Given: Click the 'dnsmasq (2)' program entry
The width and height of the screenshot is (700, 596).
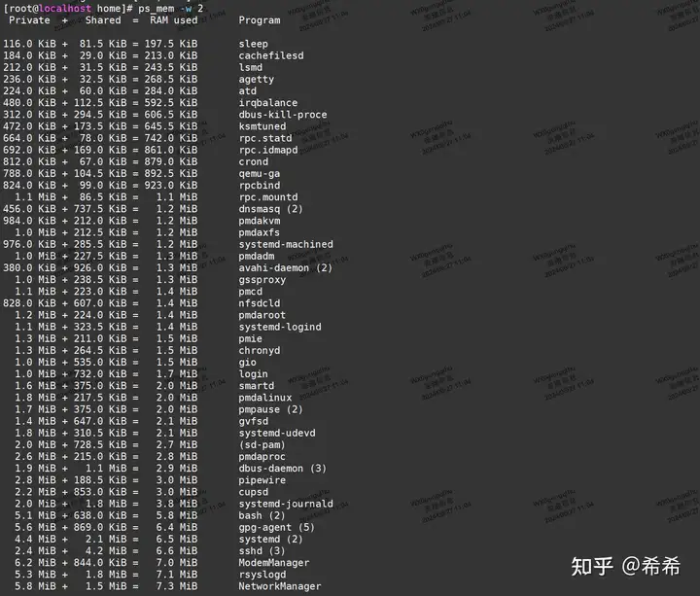Looking at the screenshot, I should (270, 209).
